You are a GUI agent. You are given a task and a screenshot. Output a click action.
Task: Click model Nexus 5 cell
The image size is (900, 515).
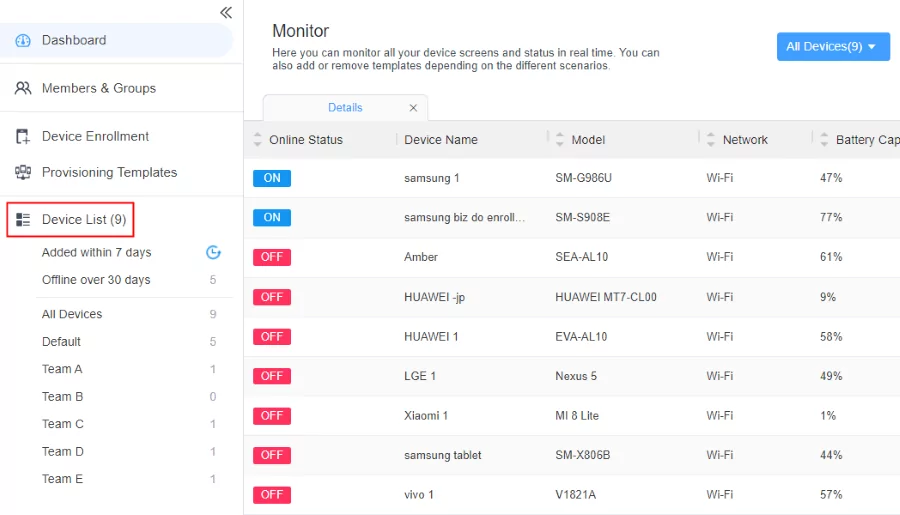576,376
